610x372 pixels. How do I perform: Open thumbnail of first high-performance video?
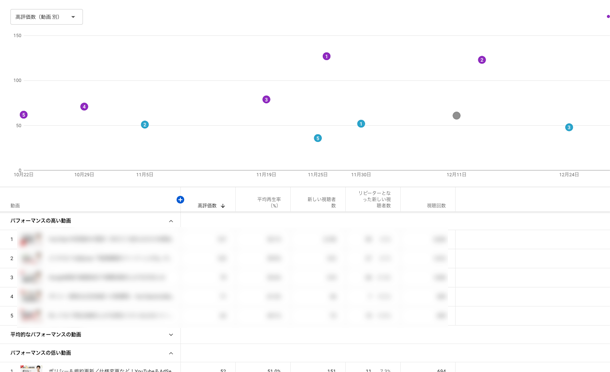pyautogui.click(x=30, y=239)
